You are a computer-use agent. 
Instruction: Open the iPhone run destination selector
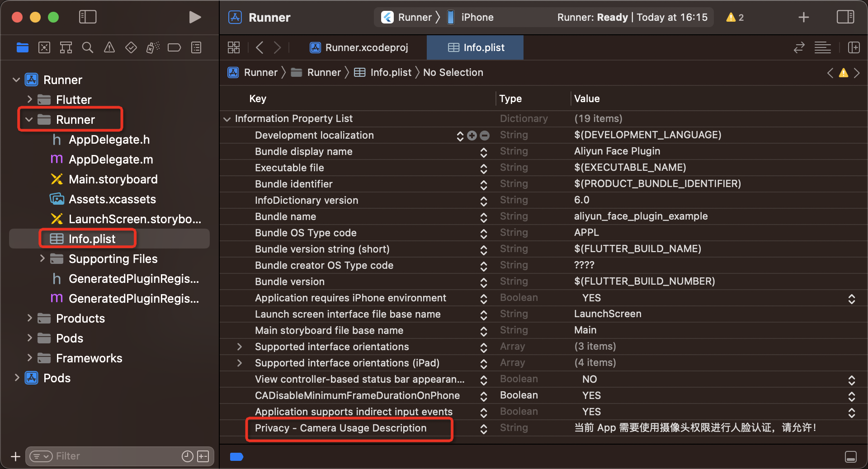pos(476,17)
